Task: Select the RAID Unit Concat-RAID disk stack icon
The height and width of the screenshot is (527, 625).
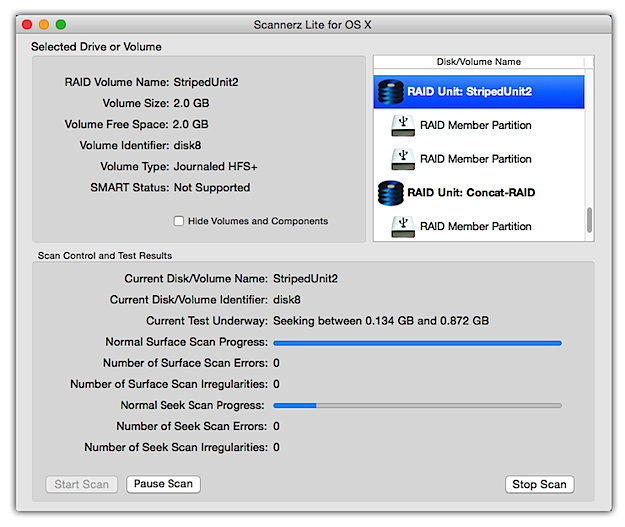Action: click(391, 193)
